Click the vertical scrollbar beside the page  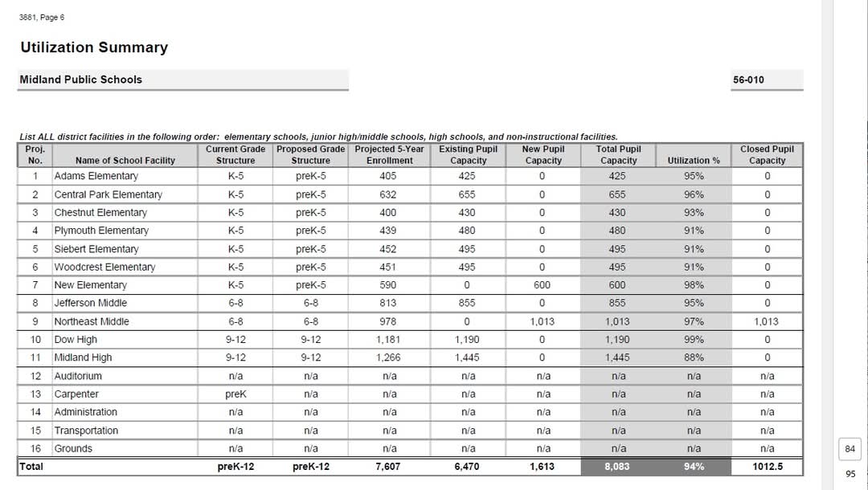(827, 245)
